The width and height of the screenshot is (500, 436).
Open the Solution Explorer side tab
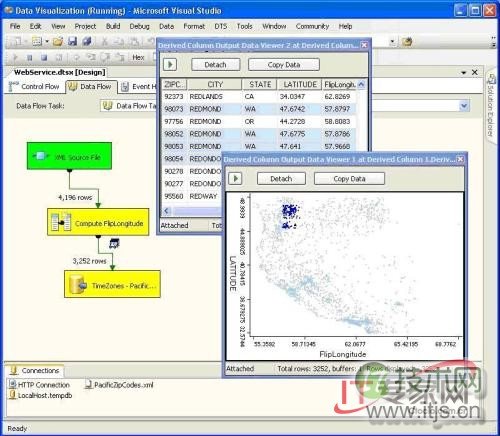point(491,107)
